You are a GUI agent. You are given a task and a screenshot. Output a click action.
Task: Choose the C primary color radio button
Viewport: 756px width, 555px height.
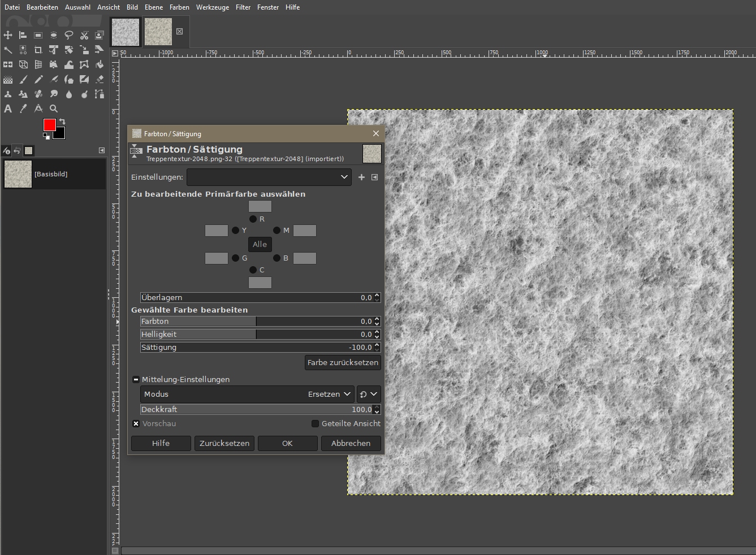[253, 270]
